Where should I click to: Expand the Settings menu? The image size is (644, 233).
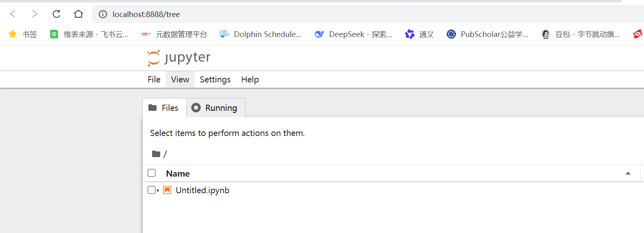coord(215,80)
